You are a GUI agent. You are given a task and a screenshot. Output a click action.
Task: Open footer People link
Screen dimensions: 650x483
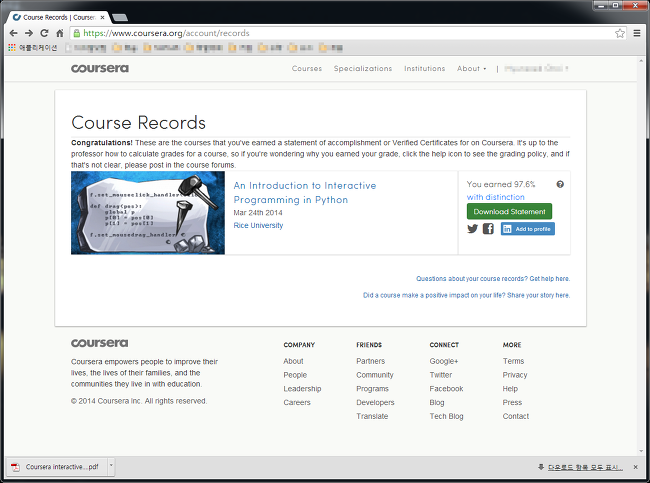click(x=295, y=375)
